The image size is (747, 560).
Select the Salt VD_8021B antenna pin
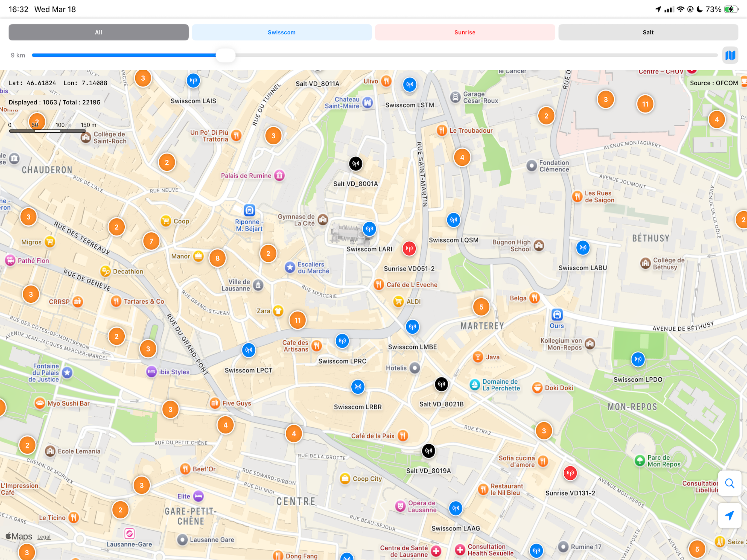coord(441,384)
